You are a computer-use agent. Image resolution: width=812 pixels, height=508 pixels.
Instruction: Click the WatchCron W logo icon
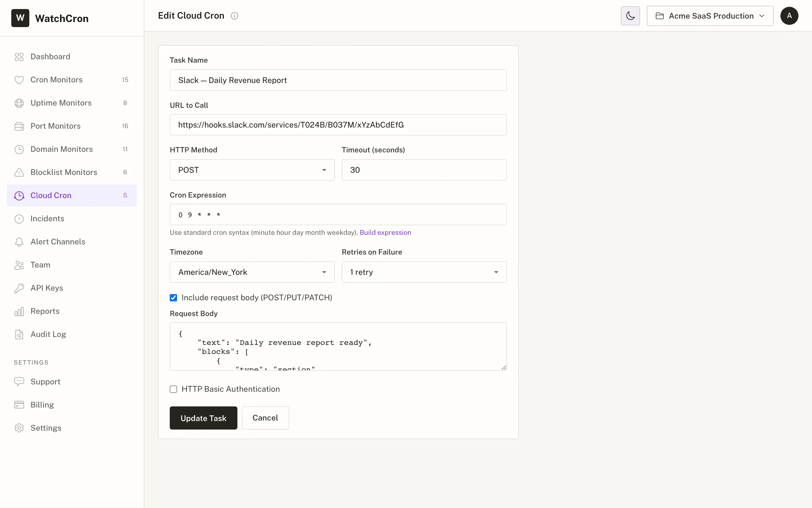(20, 18)
